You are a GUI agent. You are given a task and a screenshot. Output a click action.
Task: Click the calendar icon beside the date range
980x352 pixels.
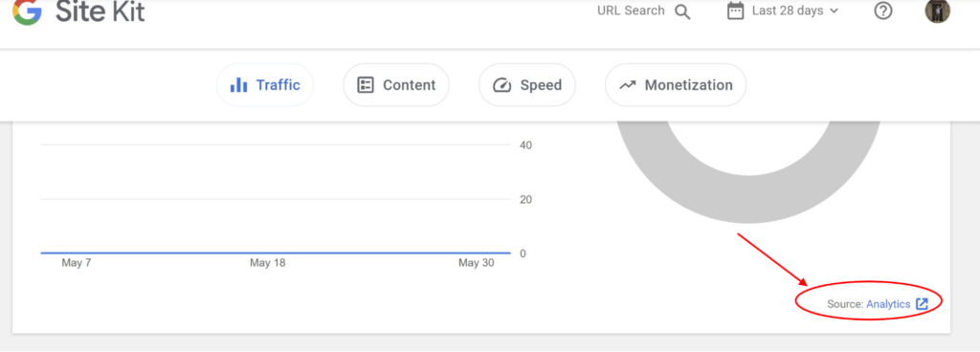coord(736,11)
